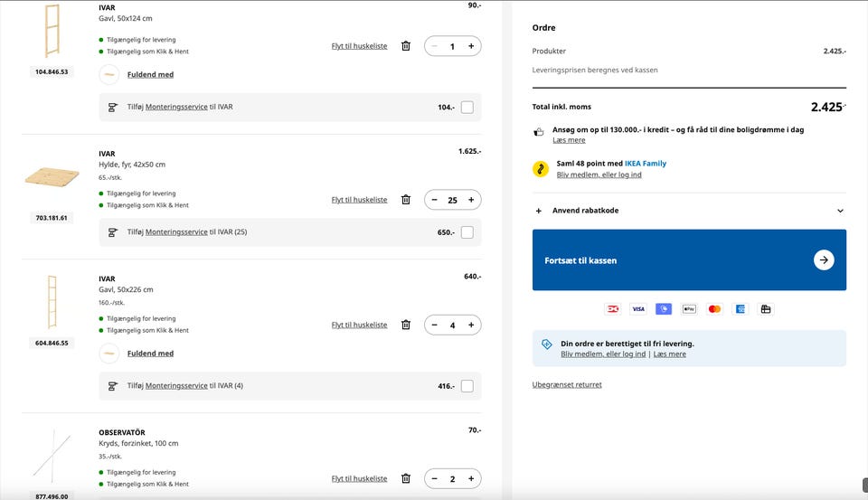
Task: Increase IVAR Hylde quantity with plus icon
Action: click(x=470, y=200)
